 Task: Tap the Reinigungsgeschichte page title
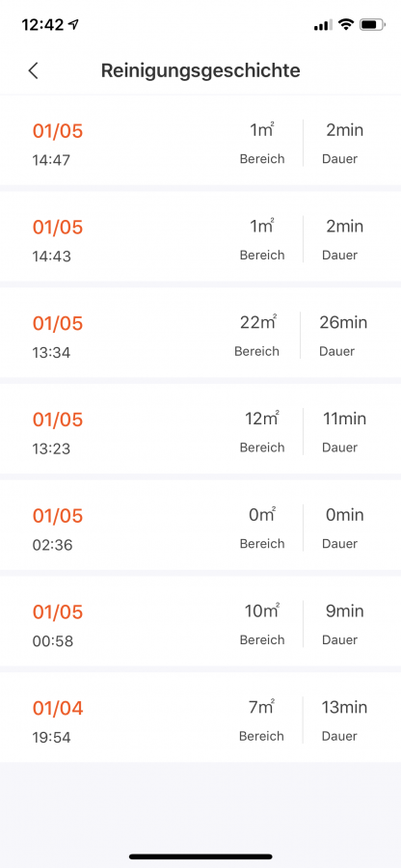coord(200,70)
